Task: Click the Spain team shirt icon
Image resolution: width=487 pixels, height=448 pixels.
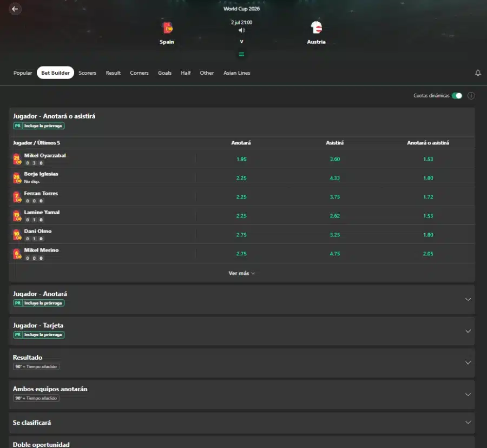Action: click(167, 28)
